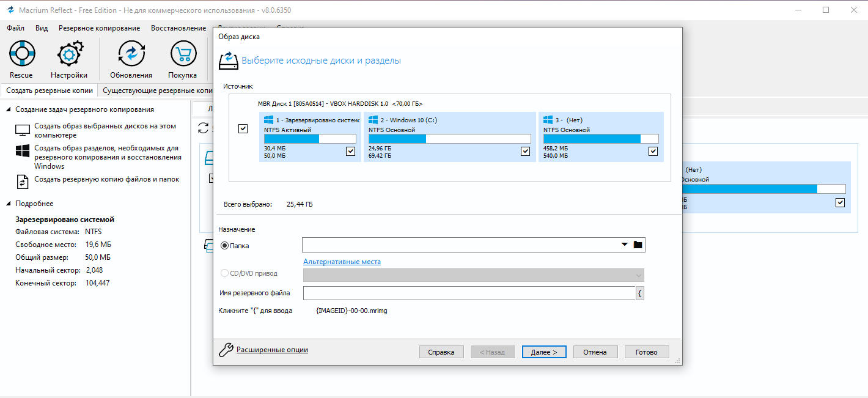Click the Macrium Reflect title bar logo
Viewport: 868px width, 398px height.
pyautogui.click(x=10, y=10)
